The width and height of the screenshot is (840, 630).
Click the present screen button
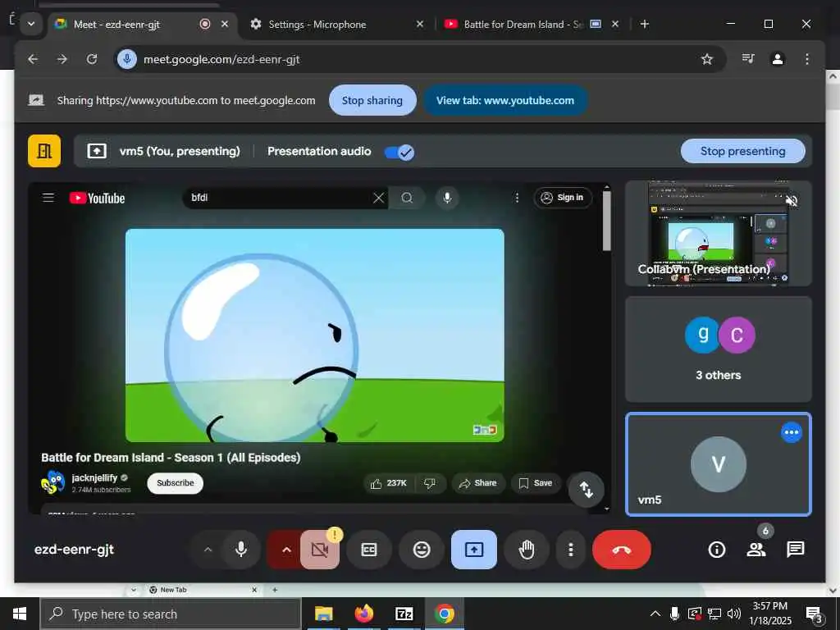[x=474, y=549]
